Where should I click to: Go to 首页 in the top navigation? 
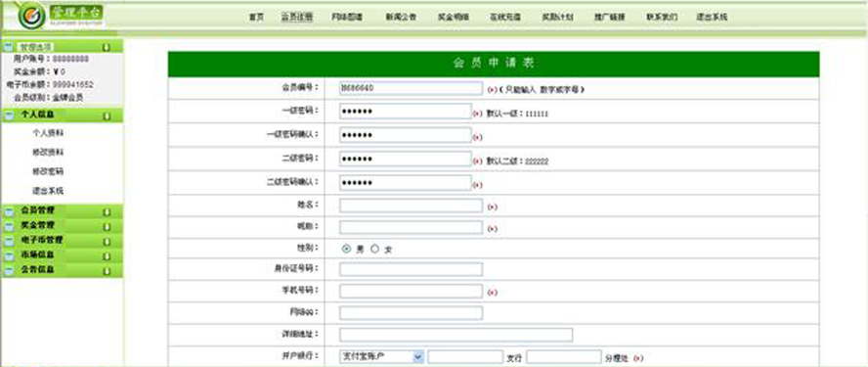[x=256, y=18]
